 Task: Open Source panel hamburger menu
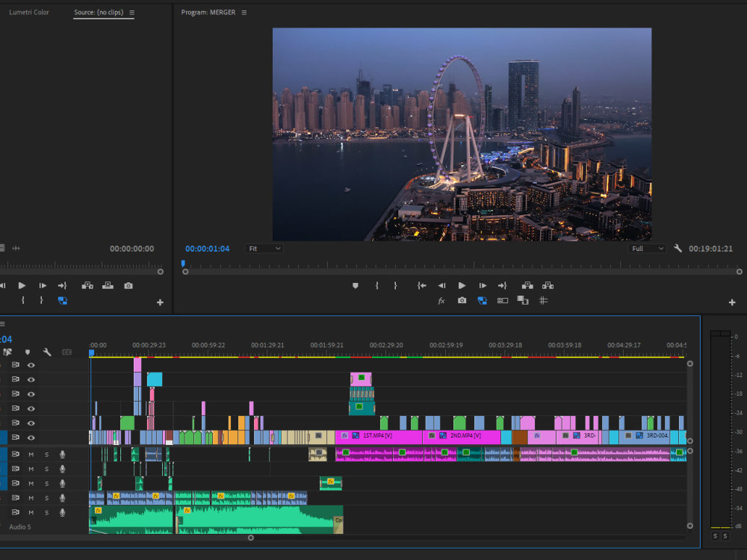132,13
